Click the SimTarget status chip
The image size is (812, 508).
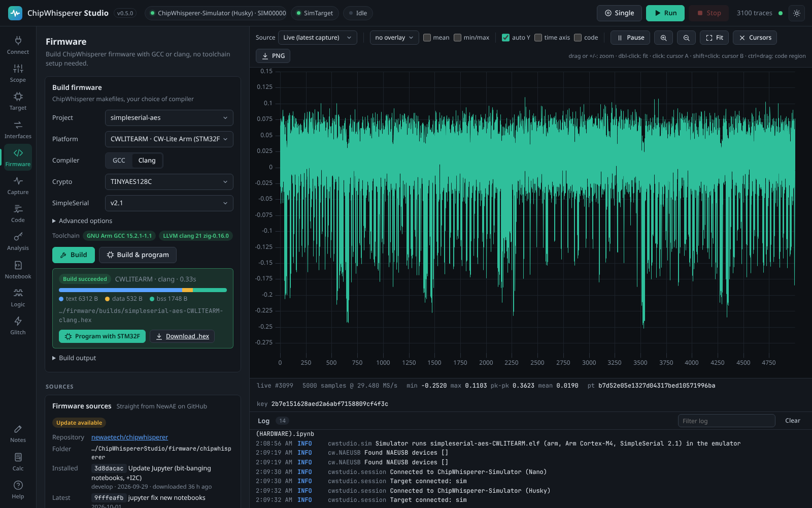point(315,13)
